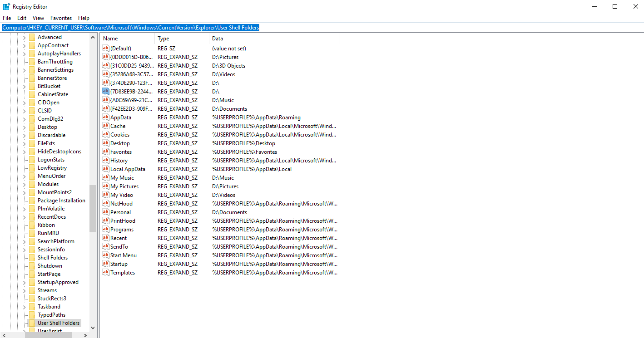644x338 pixels.
Task: Click the folder icon of Shell Folders key
Action: click(x=32, y=258)
